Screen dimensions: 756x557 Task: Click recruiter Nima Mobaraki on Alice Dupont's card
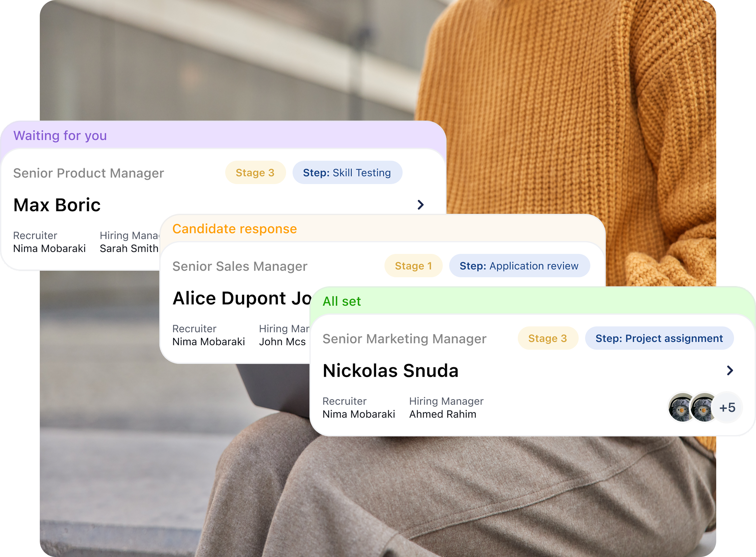pos(209,342)
